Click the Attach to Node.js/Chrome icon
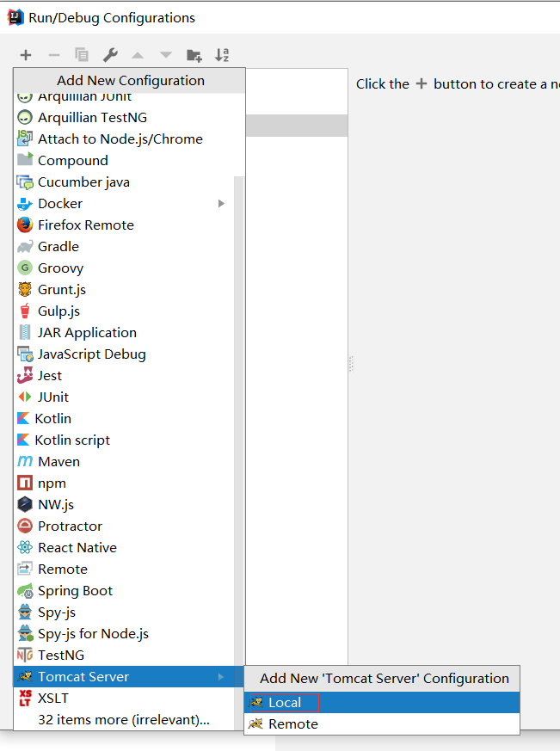560x751 pixels. click(25, 139)
